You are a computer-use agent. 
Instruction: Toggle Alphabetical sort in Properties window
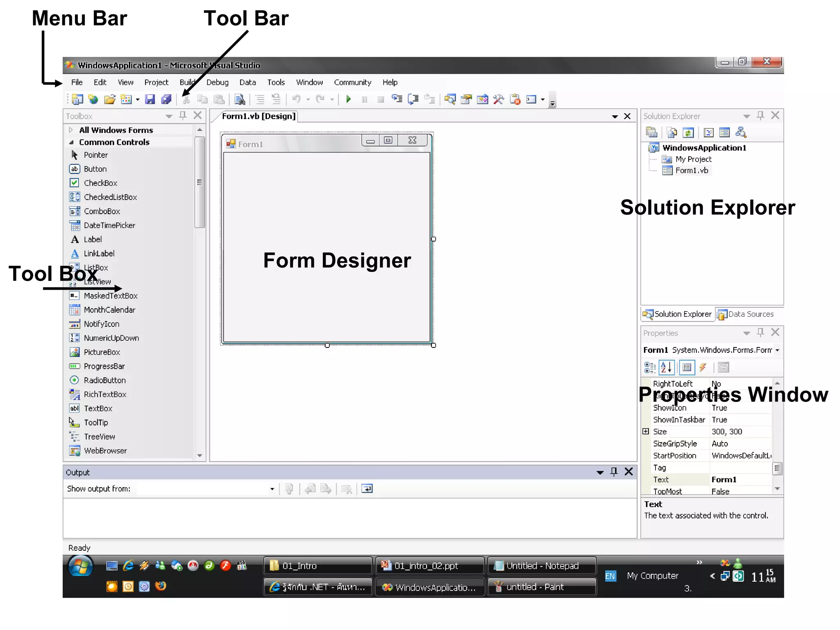click(667, 367)
